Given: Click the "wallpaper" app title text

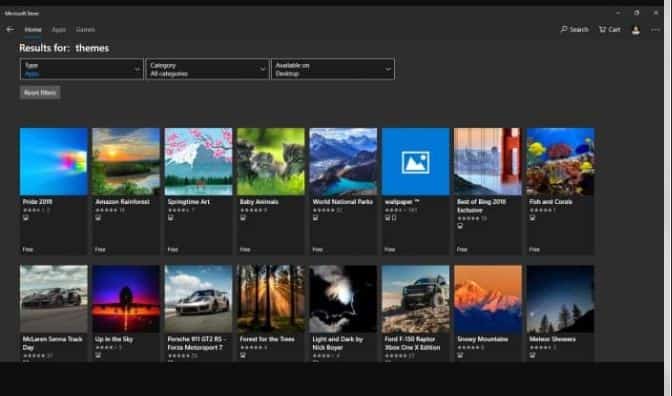Looking at the screenshot, I should 402,202.
